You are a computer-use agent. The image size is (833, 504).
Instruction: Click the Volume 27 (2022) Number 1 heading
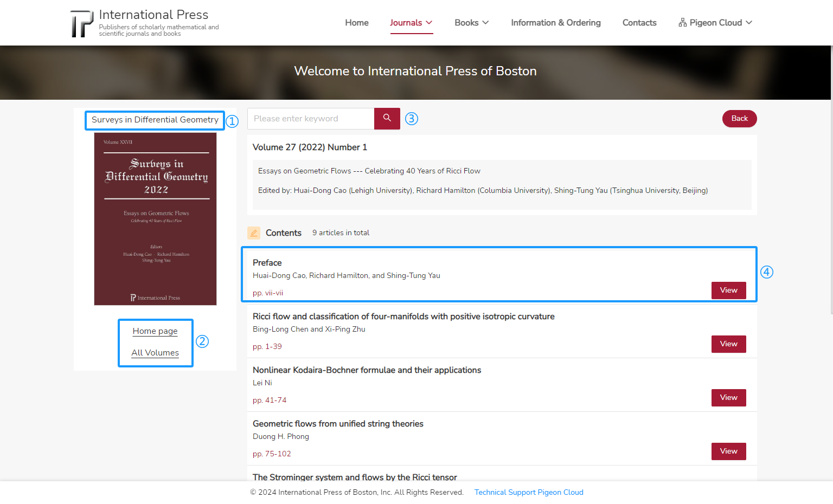coord(310,147)
